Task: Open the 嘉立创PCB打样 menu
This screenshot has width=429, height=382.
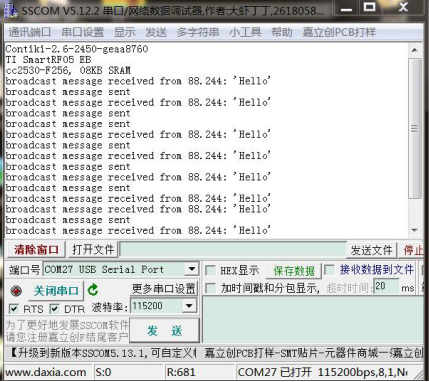Action: pyautogui.click(x=339, y=32)
